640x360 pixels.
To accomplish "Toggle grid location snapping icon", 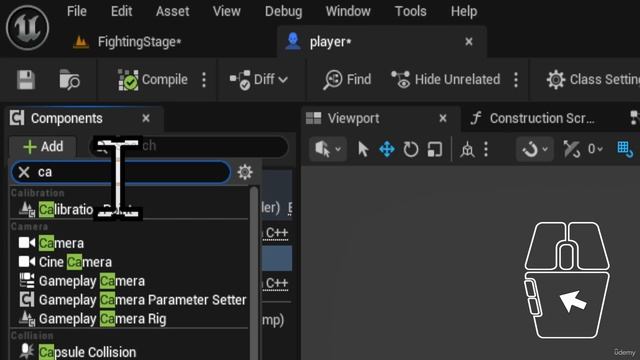I will tap(625, 149).
